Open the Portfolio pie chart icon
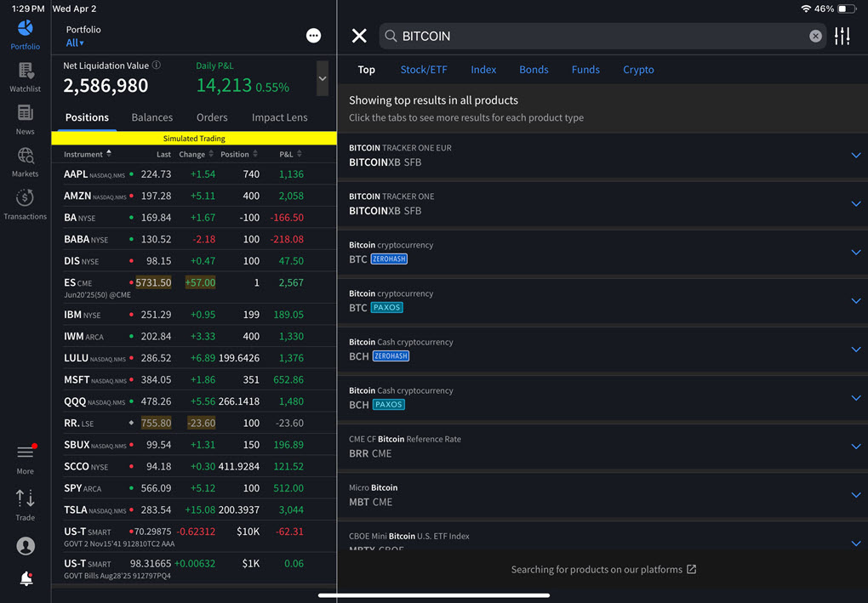The height and width of the screenshot is (603, 868). pos(26,30)
